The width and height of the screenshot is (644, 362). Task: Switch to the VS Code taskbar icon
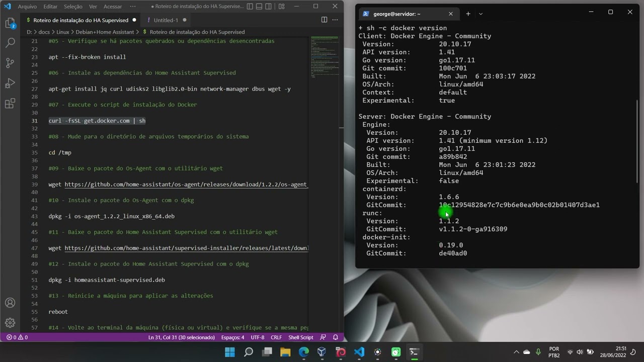click(x=359, y=352)
